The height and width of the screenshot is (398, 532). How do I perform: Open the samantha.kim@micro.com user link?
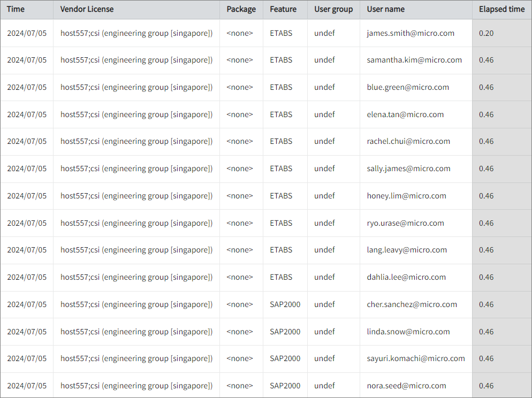[414, 60]
